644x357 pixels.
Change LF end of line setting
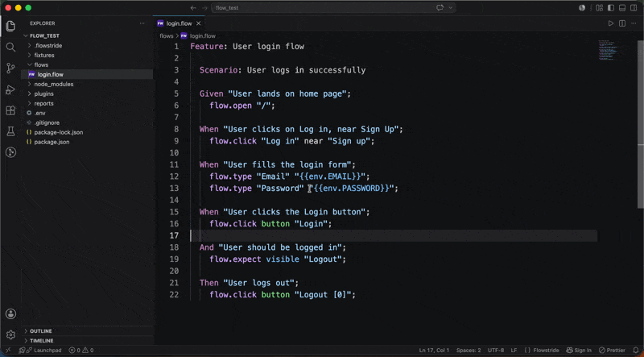[514, 351]
